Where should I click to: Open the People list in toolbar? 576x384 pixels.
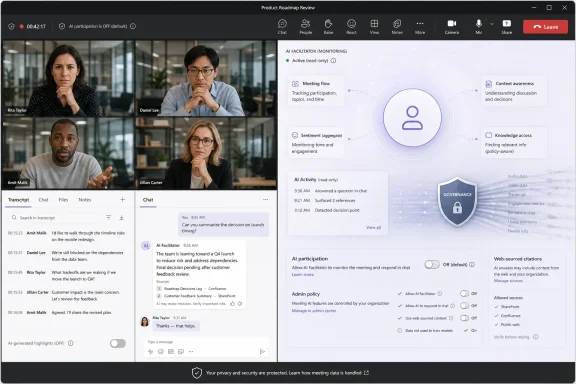point(305,26)
